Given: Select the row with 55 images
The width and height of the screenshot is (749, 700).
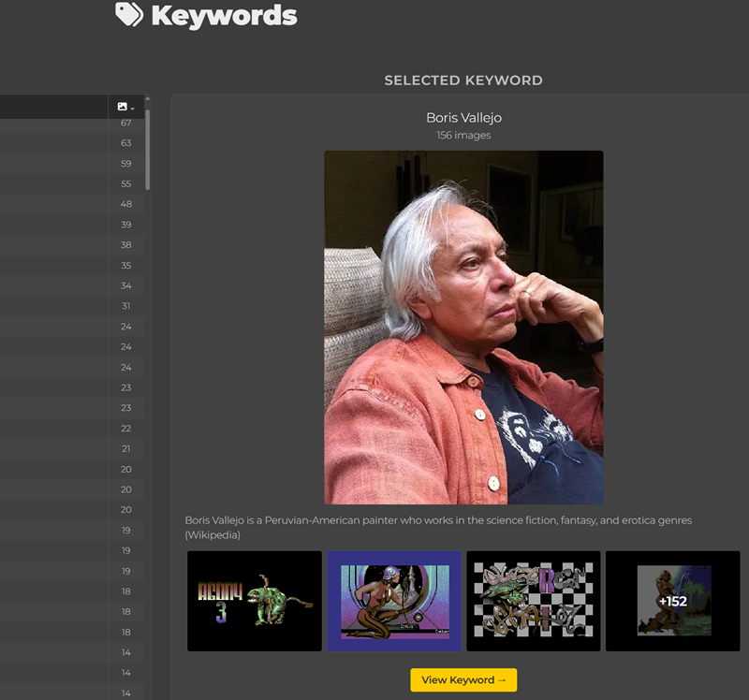Looking at the screenshot, I should 72,183.
